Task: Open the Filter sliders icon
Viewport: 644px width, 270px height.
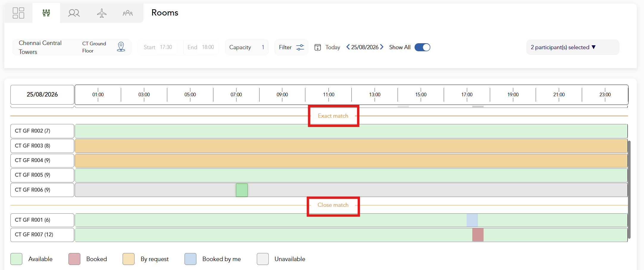Action: (x=300, y=47)
